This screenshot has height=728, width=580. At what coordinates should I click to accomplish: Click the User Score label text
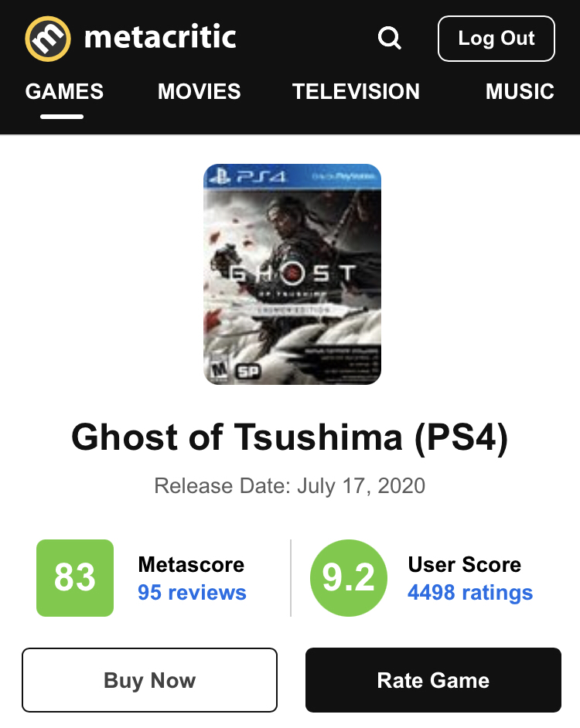pyautogui.click(x=464, y=564)
